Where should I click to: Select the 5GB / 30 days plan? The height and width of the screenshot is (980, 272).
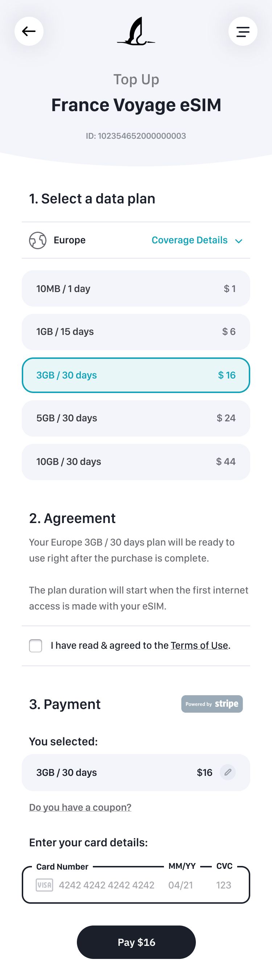point(136,418)
